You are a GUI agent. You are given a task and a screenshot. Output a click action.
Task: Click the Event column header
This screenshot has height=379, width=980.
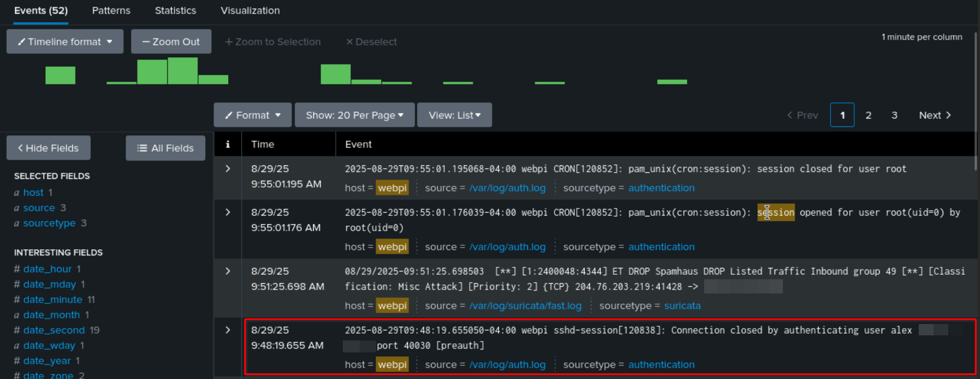359,144
